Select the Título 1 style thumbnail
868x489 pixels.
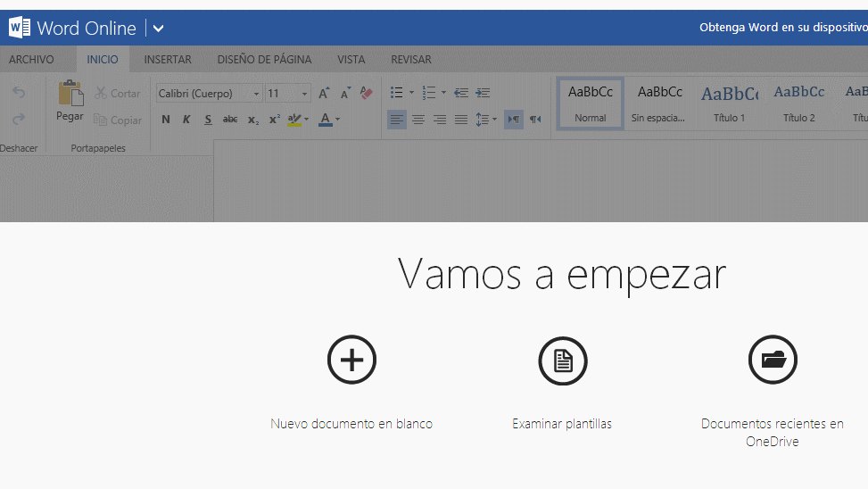point(729,104)
